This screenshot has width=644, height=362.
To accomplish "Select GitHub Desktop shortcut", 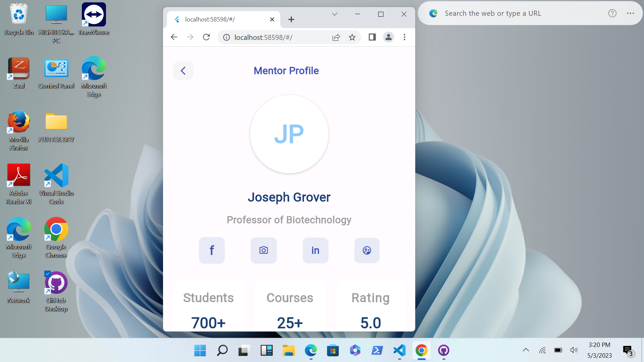I will coord(56,292).
